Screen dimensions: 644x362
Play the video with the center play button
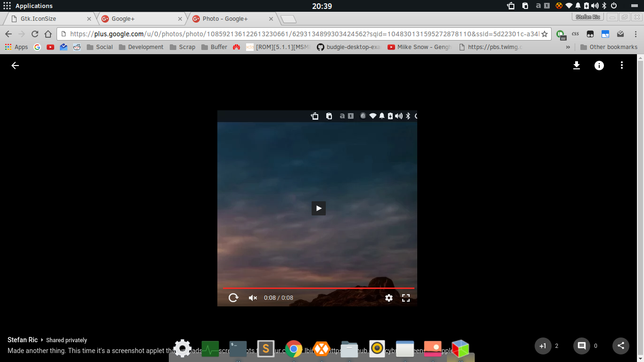(x=319, y=208)
